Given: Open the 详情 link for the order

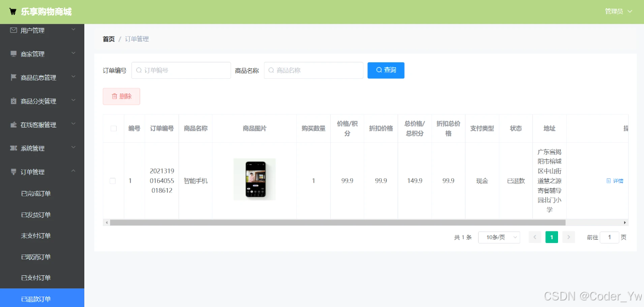Looking at the screenshot, I should 615,181.
